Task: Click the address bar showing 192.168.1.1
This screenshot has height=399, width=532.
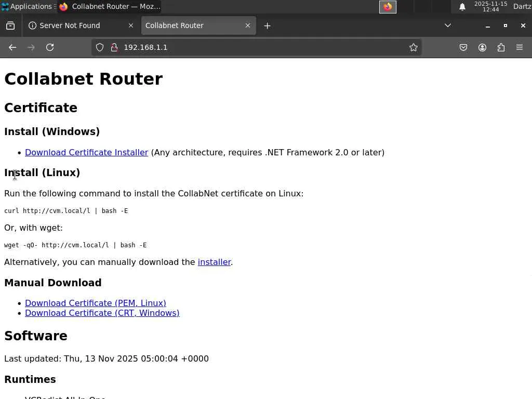Action: click(256, 47)
